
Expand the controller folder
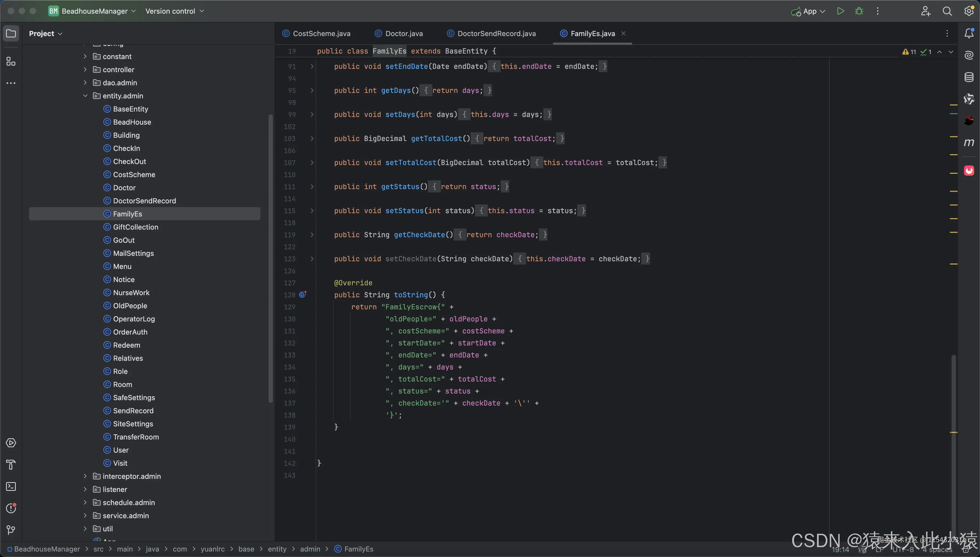[85, 69]
